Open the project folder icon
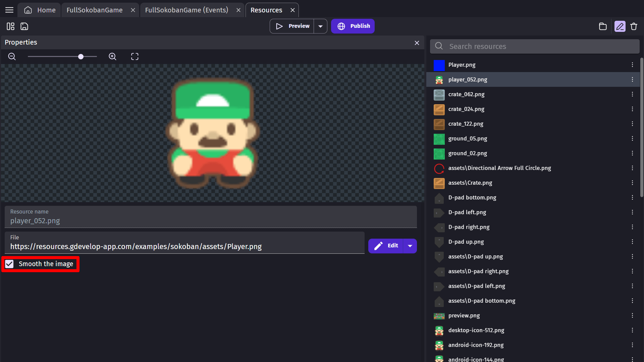 point(603,26)
